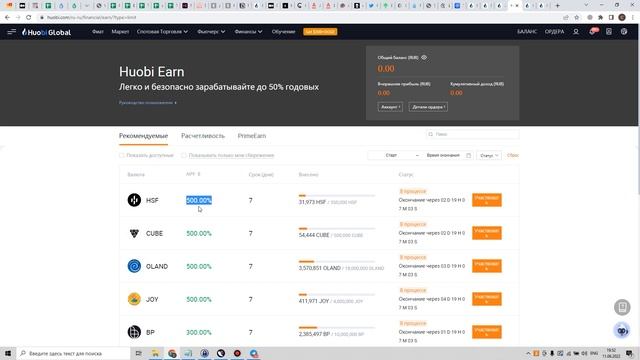Click the browser address bar
The height and width of the screenshot is (360, 640).
click(x=300, y=18)
